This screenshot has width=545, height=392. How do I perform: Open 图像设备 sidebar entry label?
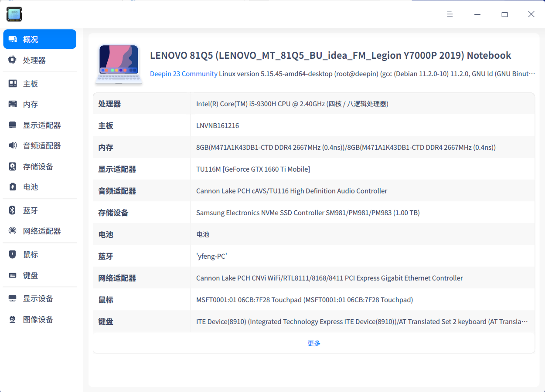pos(38,319)
